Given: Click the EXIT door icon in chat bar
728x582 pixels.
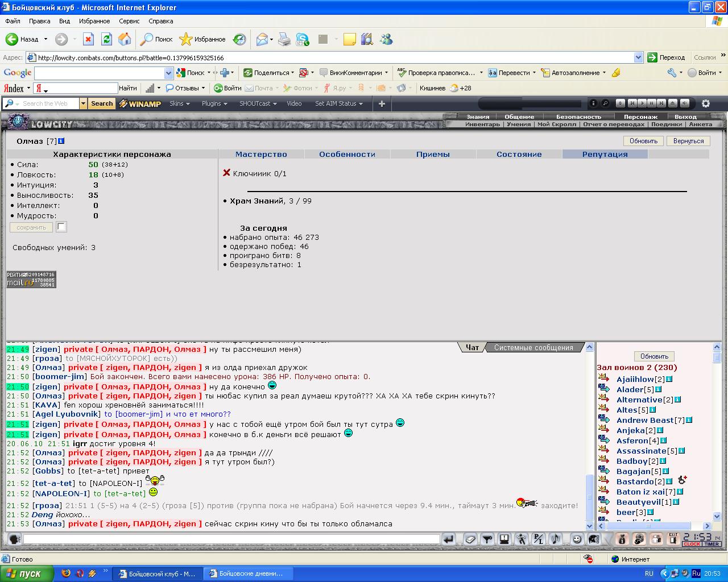Looking at the screenshot, I should (673, 539).
